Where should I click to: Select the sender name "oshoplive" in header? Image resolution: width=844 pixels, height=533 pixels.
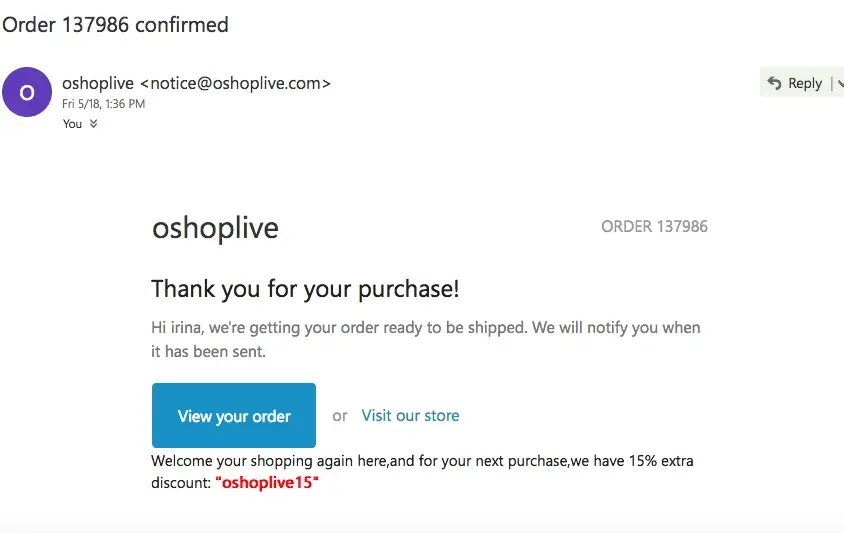tap(97, 83)
